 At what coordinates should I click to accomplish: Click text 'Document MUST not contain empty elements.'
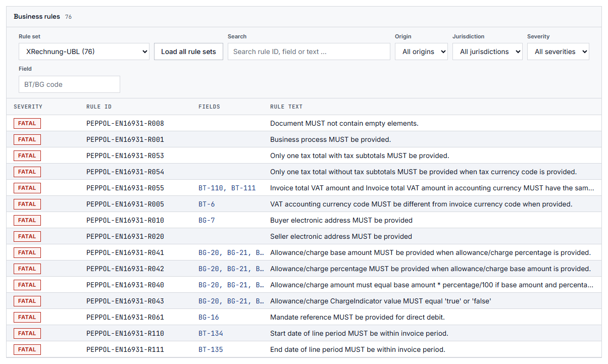click(x=344, y=123)
